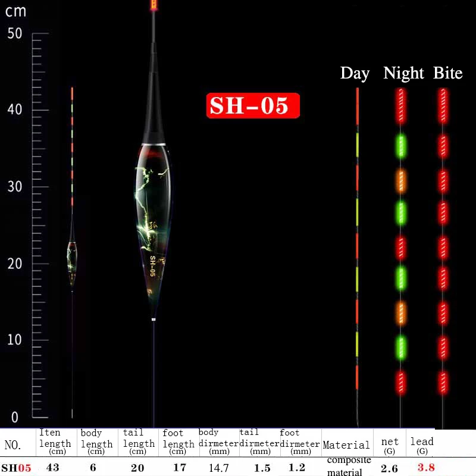Viewport: 476px width, 476px height.
Task: Click the float tail under the Day heading
Action: coord(358,256)
